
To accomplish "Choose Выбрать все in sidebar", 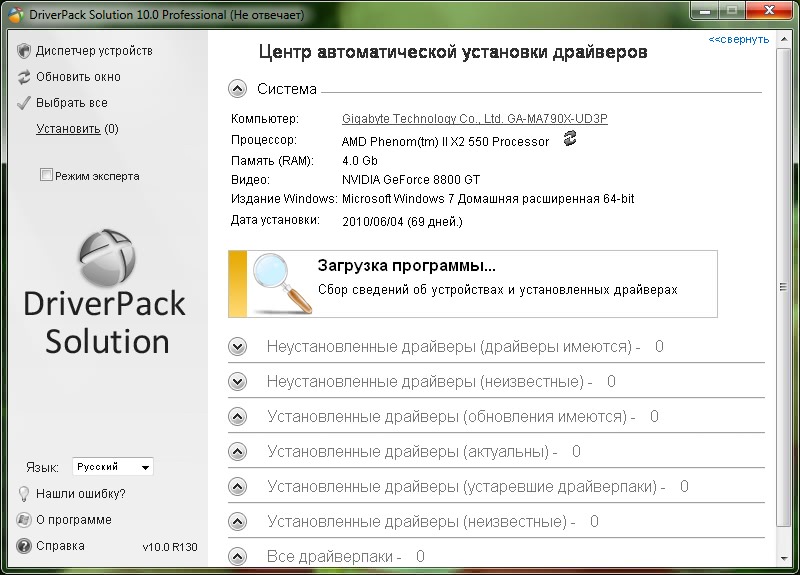I will (x=71, y=103).
